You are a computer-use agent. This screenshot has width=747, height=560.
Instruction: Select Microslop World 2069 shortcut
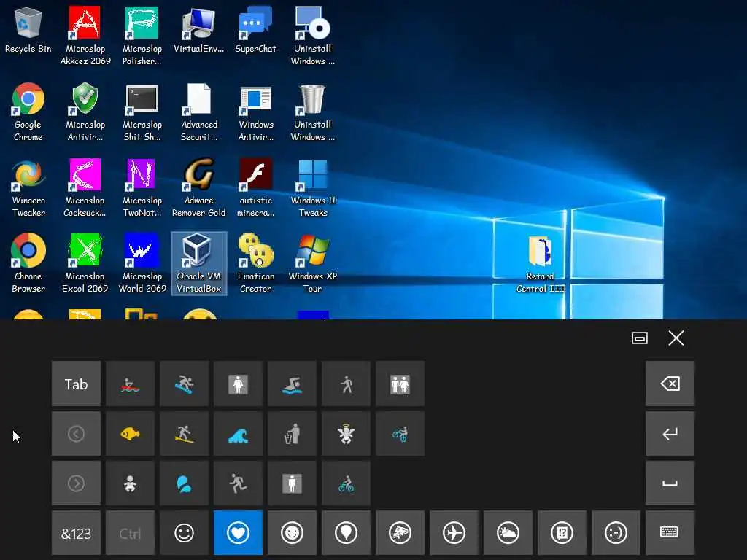[142, 263]
